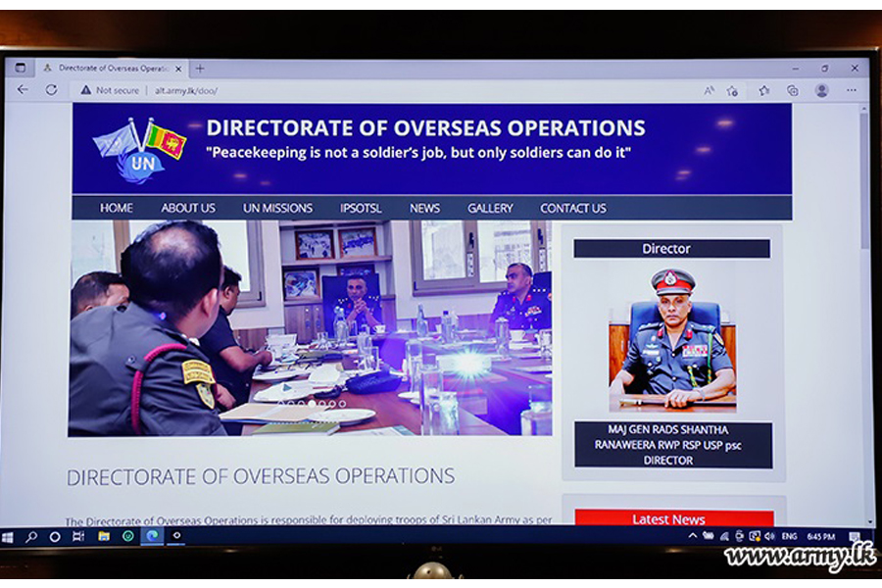
Task: Restore down the Edge browser window
Action: [x=824, y=69]
